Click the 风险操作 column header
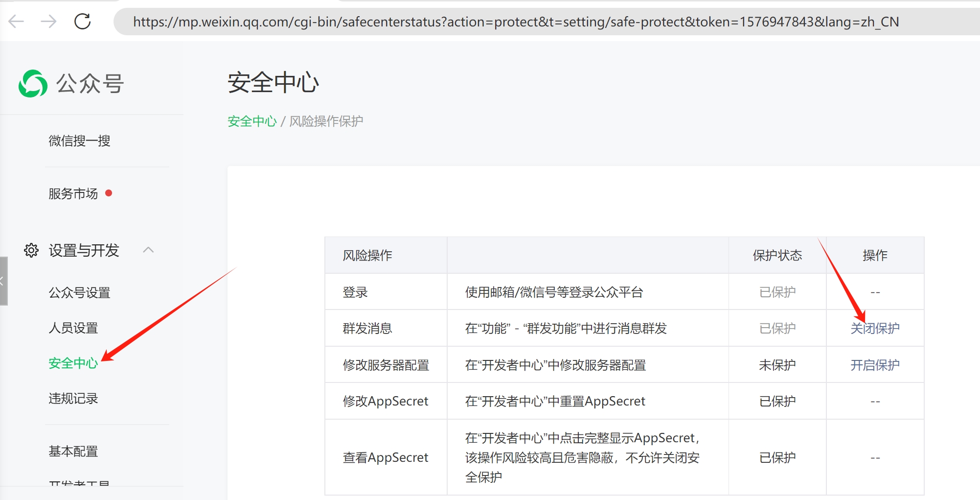The width and height of the screenshot is (980, 500). point(367,255)
